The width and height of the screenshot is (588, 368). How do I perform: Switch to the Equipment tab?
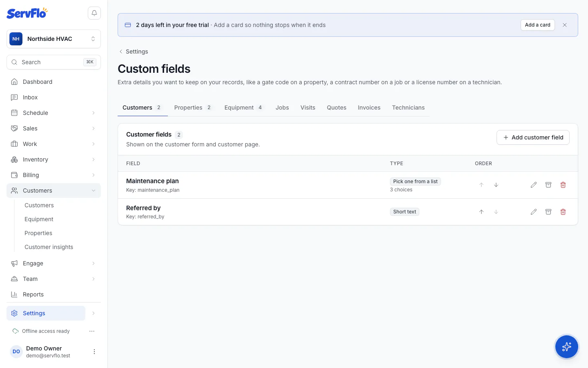click(x=243, y=108)
